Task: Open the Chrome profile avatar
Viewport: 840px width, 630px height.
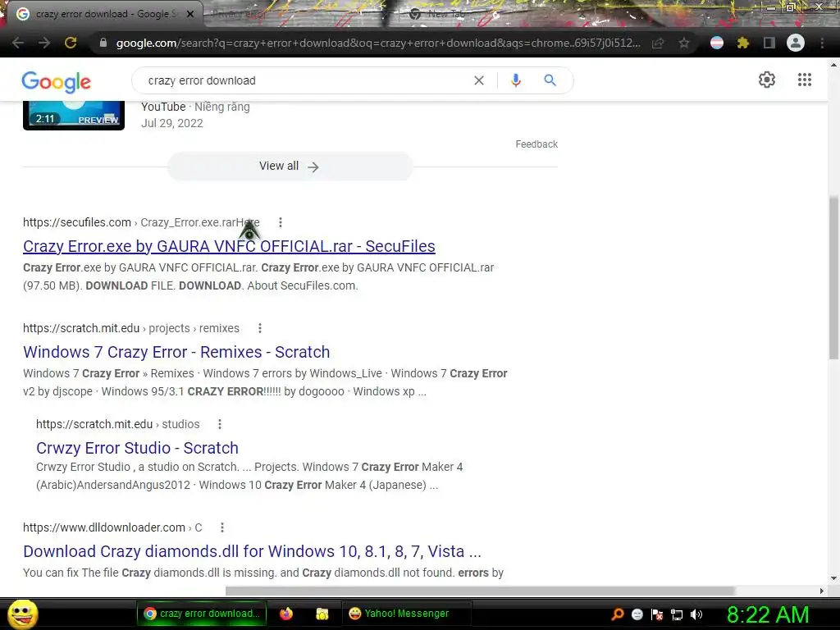Action: (x=796, y=43)
